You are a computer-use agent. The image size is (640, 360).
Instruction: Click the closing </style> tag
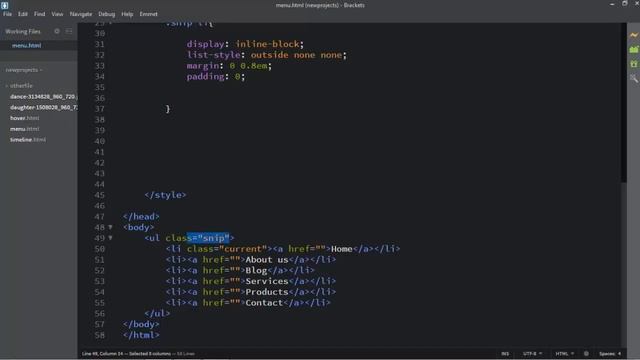pyautogui.click(x=165, y=195)
